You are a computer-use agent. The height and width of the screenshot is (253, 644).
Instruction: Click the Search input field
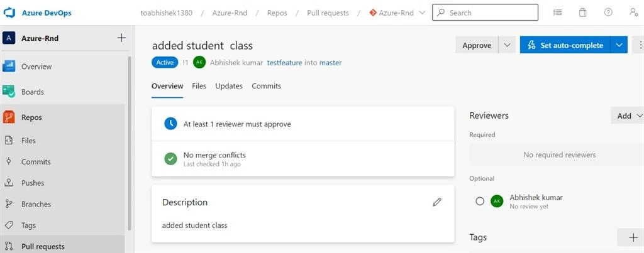click(x=485, y=13)
